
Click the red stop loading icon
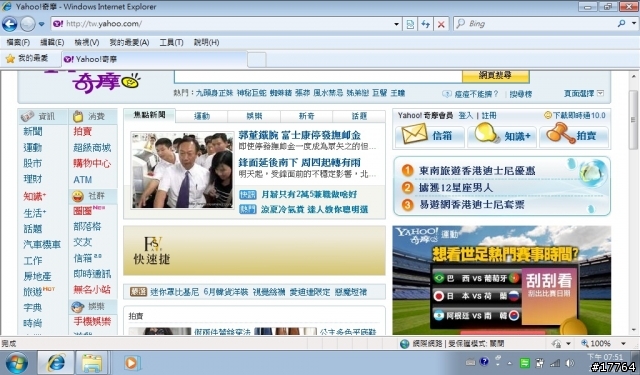[x=441, y=24]
